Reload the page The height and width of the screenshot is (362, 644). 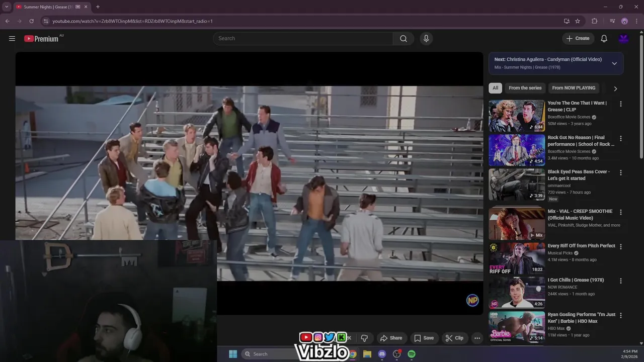click(x=31, y=21)
